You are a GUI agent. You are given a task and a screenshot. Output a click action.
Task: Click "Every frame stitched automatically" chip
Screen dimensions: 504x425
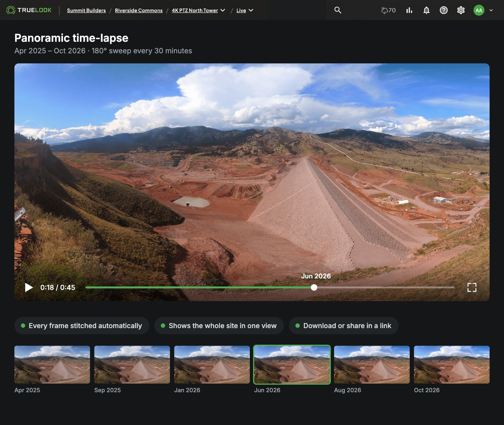[82, 326]
